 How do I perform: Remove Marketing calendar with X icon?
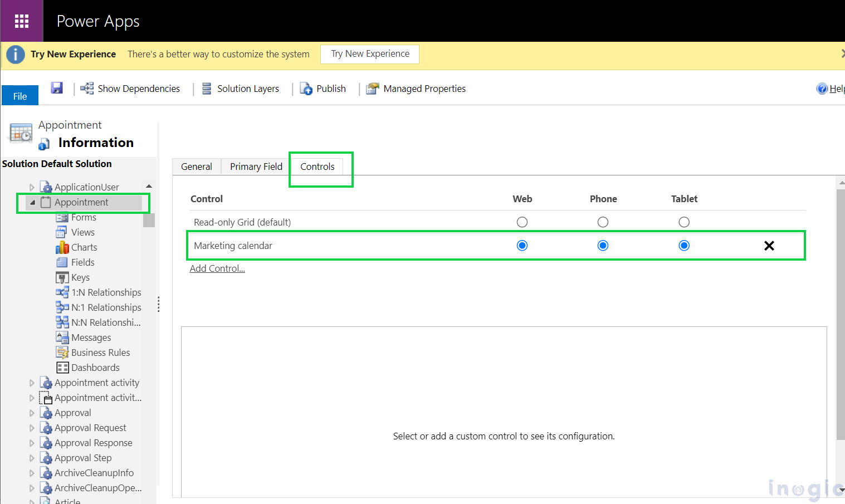pos(769,246)
